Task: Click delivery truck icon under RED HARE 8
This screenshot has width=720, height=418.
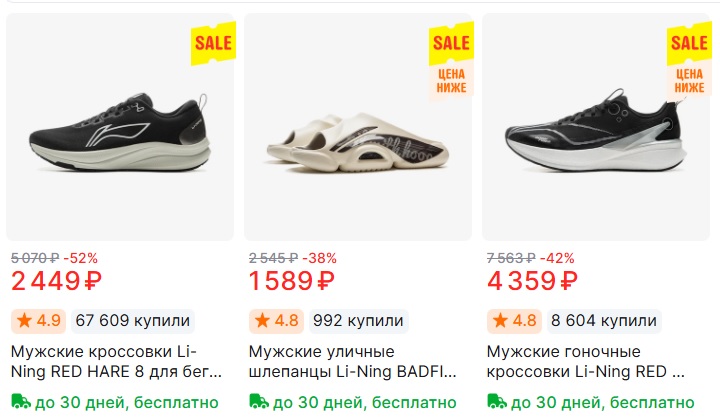Action: (20, 402)
